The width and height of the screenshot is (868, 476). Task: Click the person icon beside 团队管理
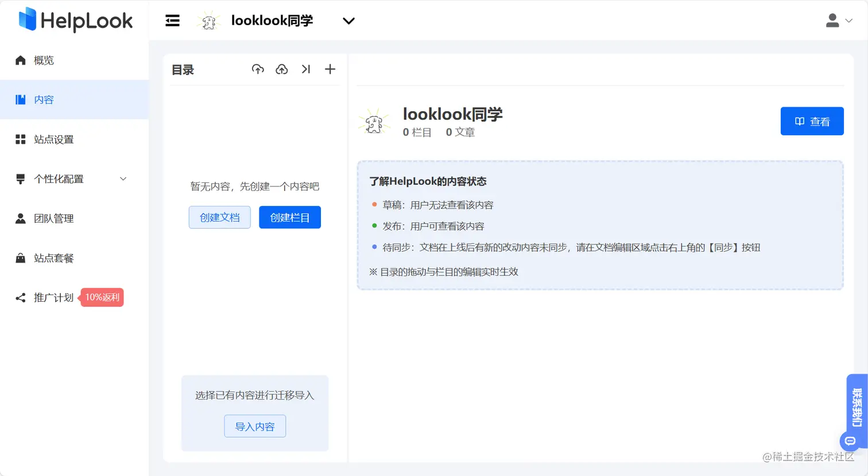[21, 219]
